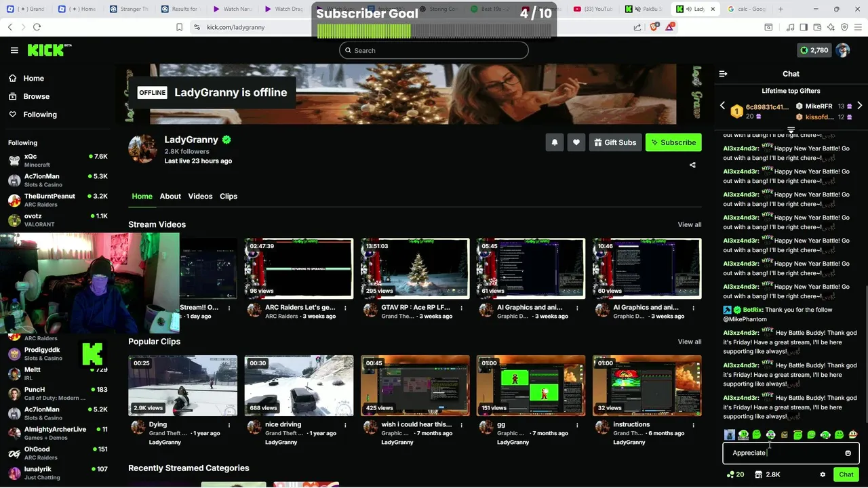Viewport: 868px width, 488px height.
Task: Open new browser tab
Action: [781, 9]
